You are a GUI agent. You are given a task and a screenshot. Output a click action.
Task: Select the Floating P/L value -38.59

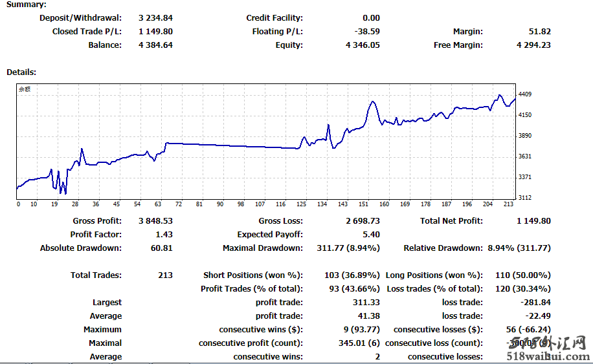tap(366, 32)
